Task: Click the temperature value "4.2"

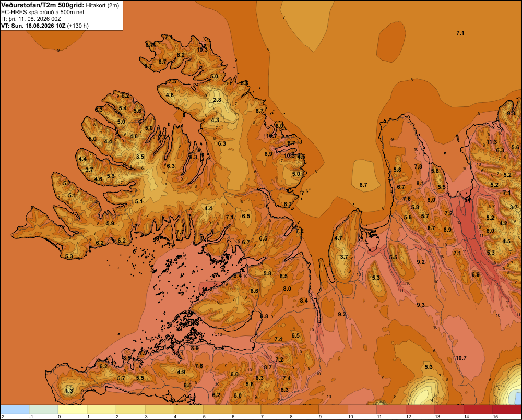Action: tap(503, 223)
